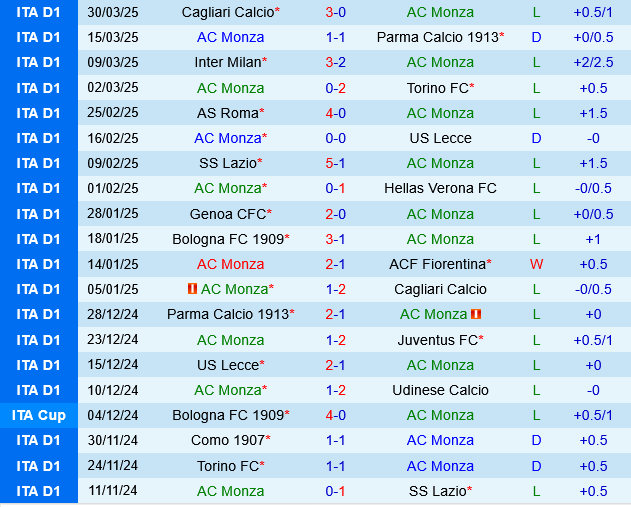Click the 5-1 score for SS Lazio match
This screenshot has width=631, height=507.
coord(336,163)
